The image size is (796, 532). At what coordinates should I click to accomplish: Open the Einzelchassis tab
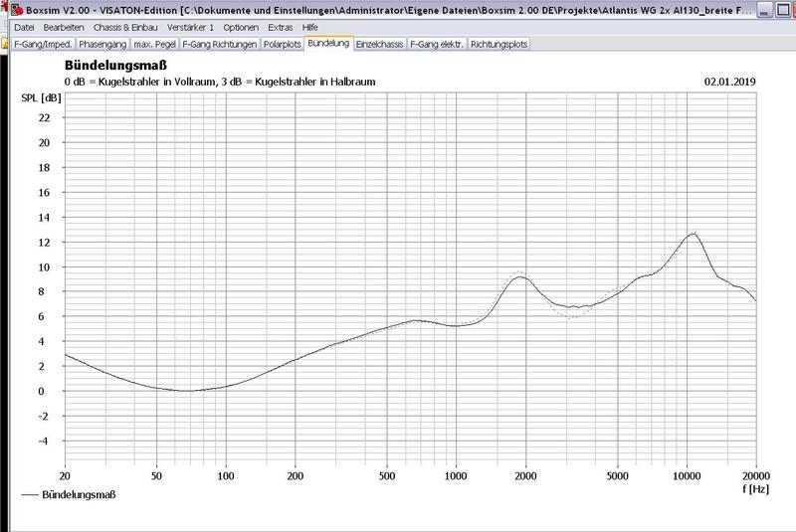pyautogui.click(x=380, y=45)
